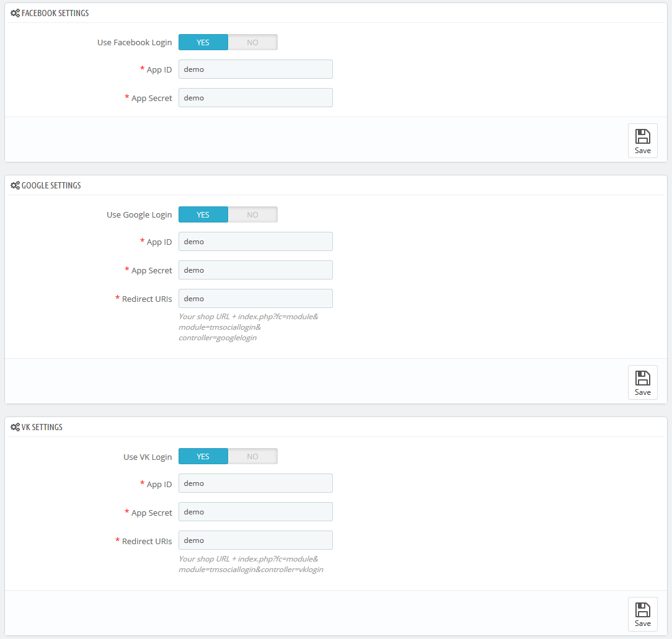Viewport: 672px width, 639px height.
Task: Click the Facebook App ID label
Action: pyautogui.click(x=159, y=70)
